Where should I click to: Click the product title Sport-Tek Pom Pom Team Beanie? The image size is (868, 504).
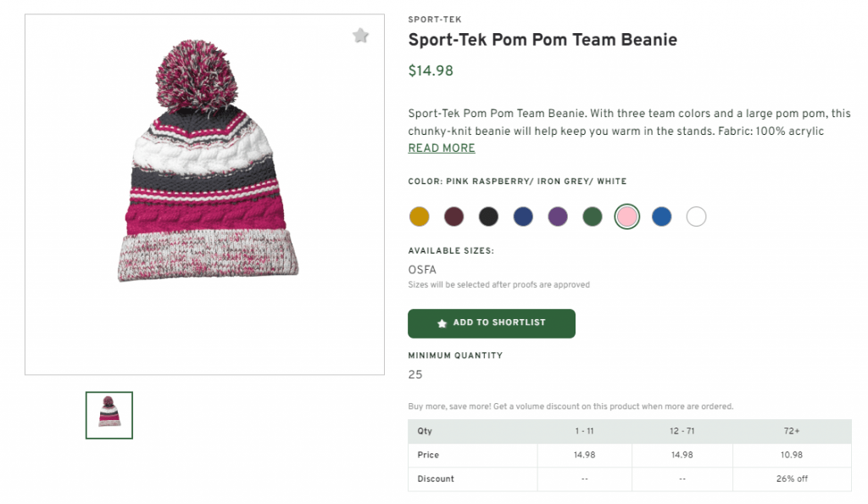tap(542, 39)
